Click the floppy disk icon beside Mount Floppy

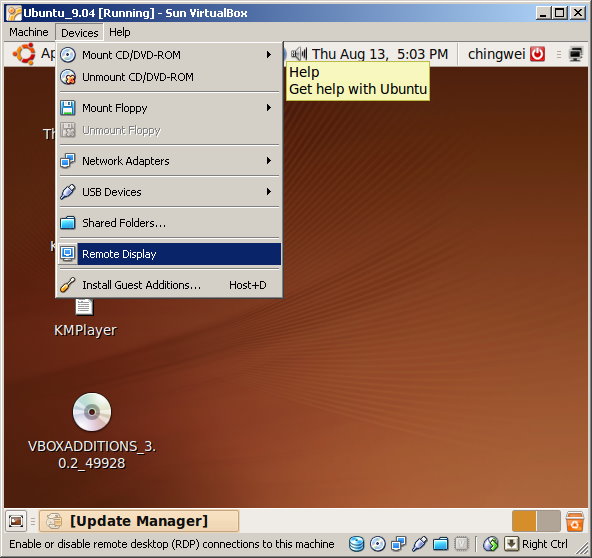pyautogui.click(x=68, y=108)
